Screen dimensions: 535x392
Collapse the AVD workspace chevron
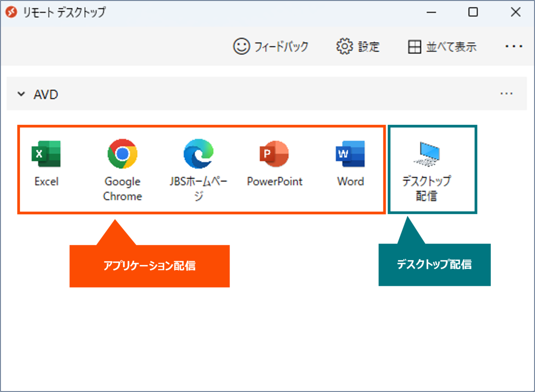21,94
